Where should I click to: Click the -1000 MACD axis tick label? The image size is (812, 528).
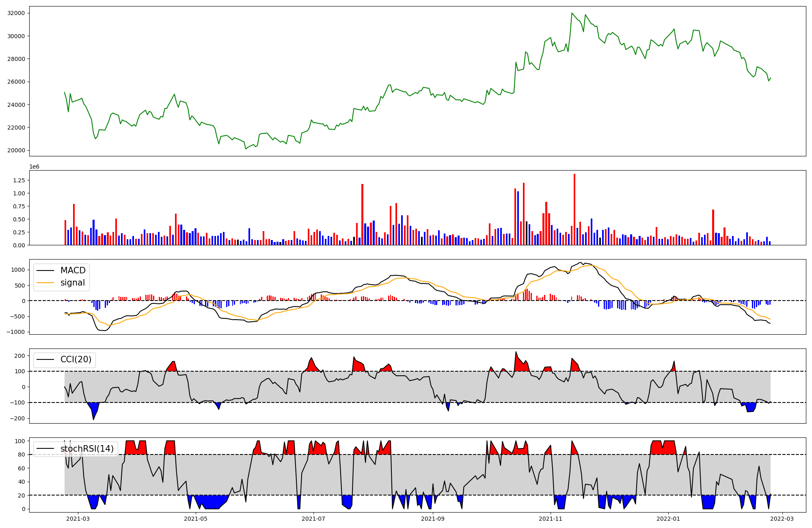[15, 332]
